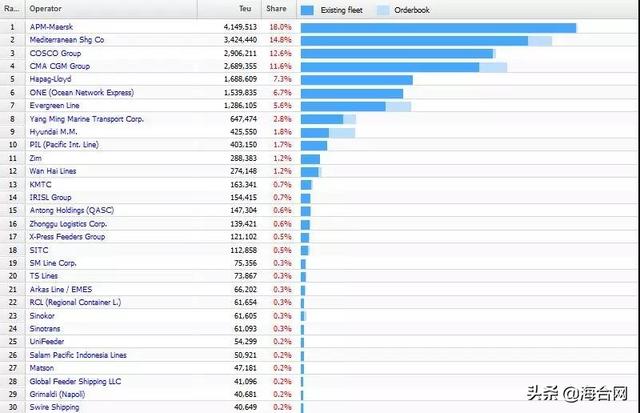Open the Hyundai M.M. link
Viewport: 640px width, 413px height.
tap(53, 132)
